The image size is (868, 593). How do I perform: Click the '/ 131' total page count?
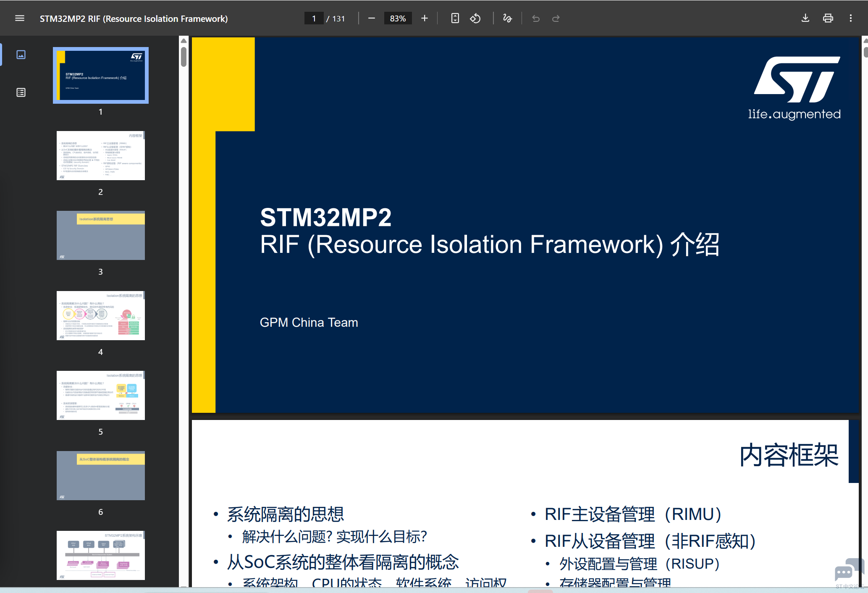point(336,18)
